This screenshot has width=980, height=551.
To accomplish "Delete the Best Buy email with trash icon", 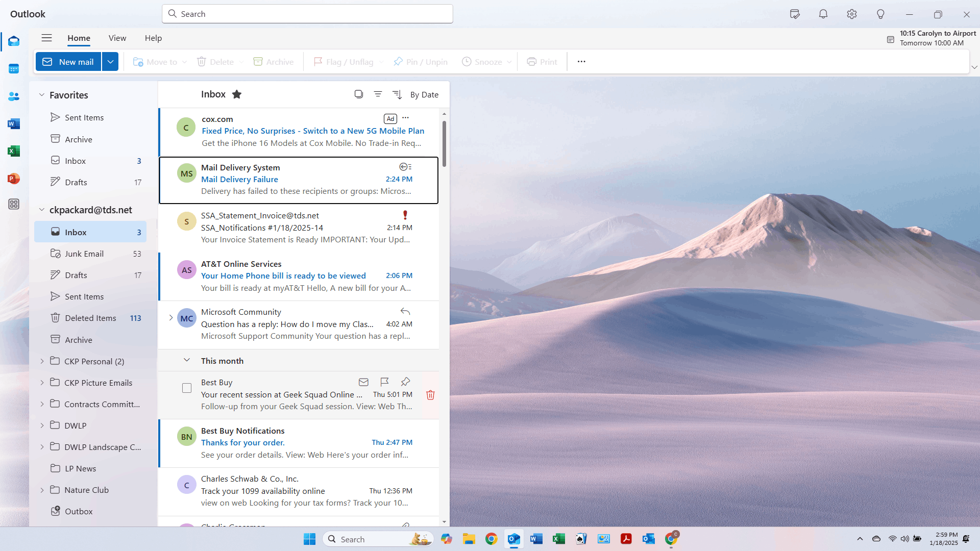I will coord(430,395).
